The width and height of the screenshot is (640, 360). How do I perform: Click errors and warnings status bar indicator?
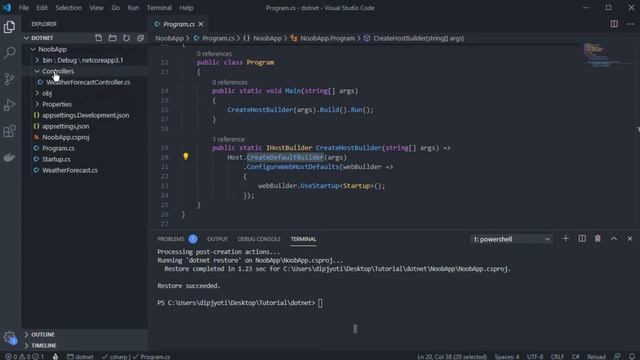(x=24, y=356)
